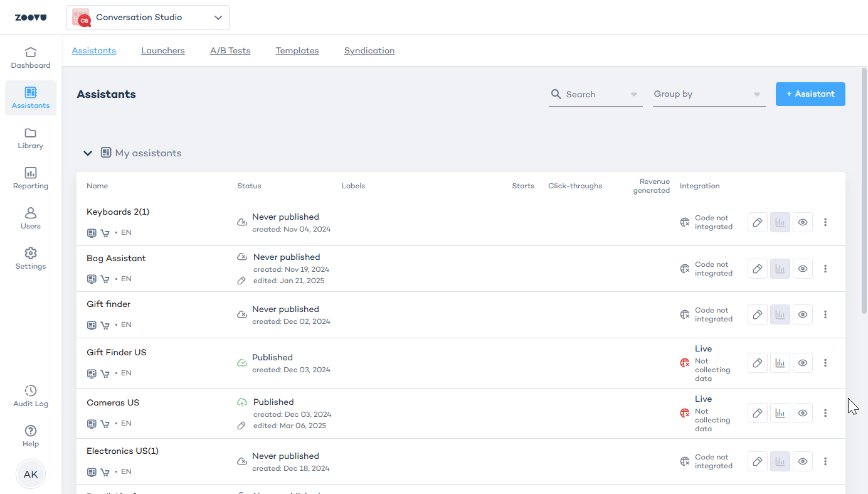Collapse the My assistants group

point(88,153)
